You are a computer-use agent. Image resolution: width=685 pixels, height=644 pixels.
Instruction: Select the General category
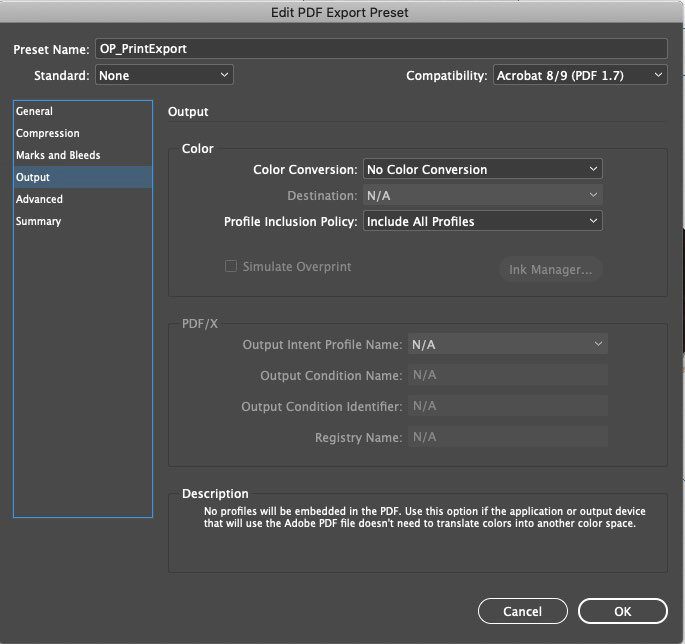point(83,111)
